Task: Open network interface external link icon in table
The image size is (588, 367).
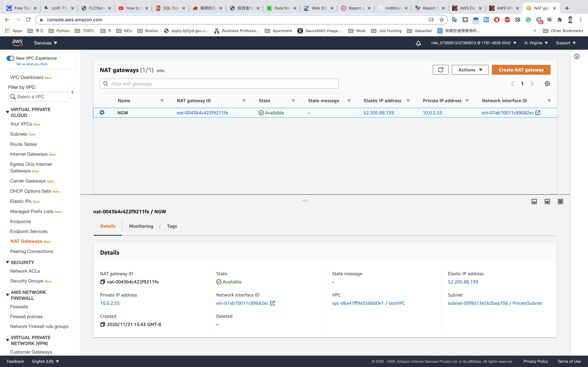Action: click(x=538, y=113)
